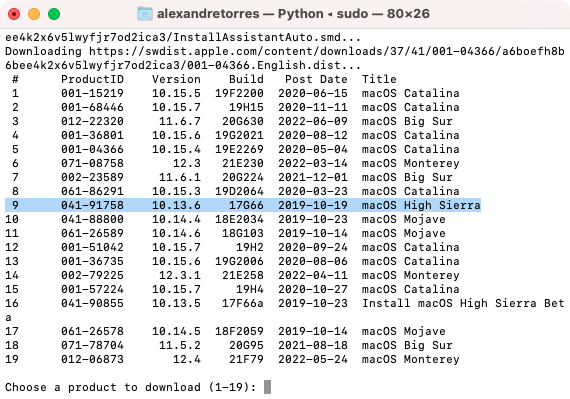Click build number 17G66

pyautogui.click(x=246, y=205)
